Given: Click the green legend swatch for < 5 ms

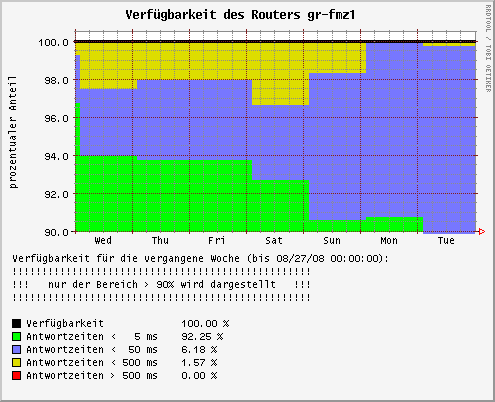Looking at the screenshot, I should point(16,336).
